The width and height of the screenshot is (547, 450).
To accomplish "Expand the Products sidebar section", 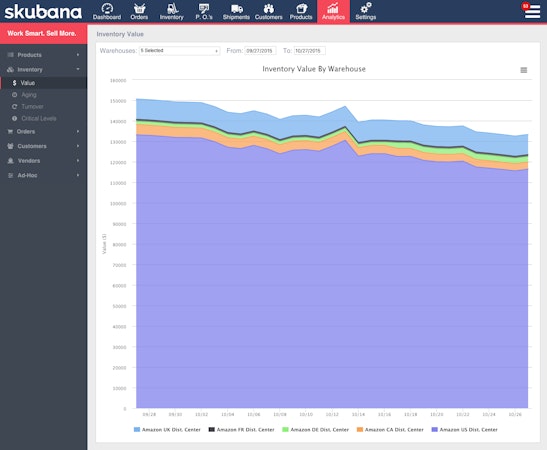I will pyautogui.click(x=43, y=55).
